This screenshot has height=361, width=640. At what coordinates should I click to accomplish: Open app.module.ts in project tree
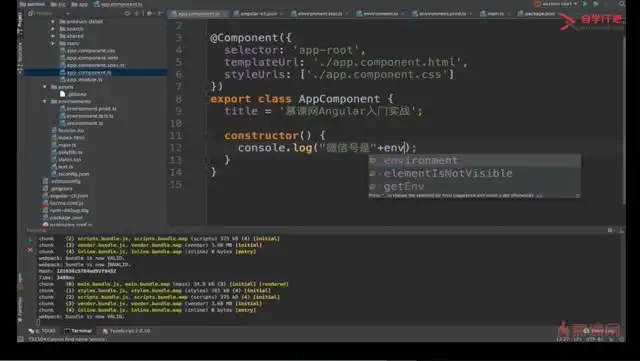[x=81, y=80]
